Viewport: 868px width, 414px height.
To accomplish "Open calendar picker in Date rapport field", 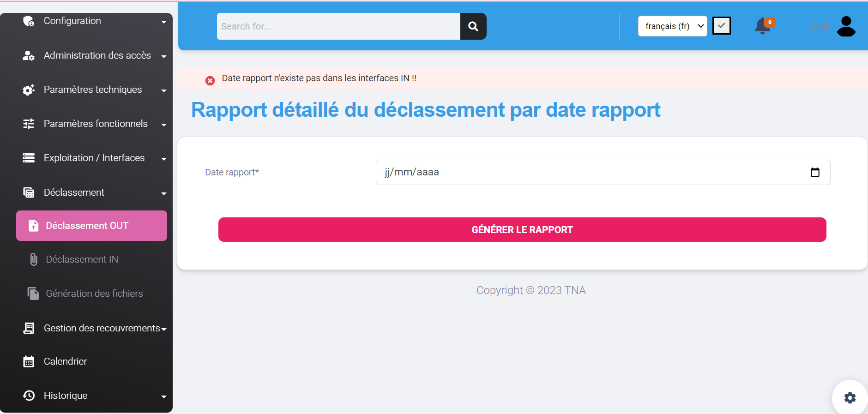I will point(815,172).
